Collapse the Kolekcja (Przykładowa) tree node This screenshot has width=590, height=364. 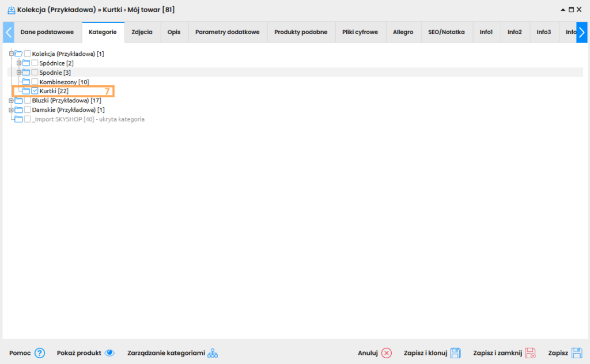coord(12,54)
